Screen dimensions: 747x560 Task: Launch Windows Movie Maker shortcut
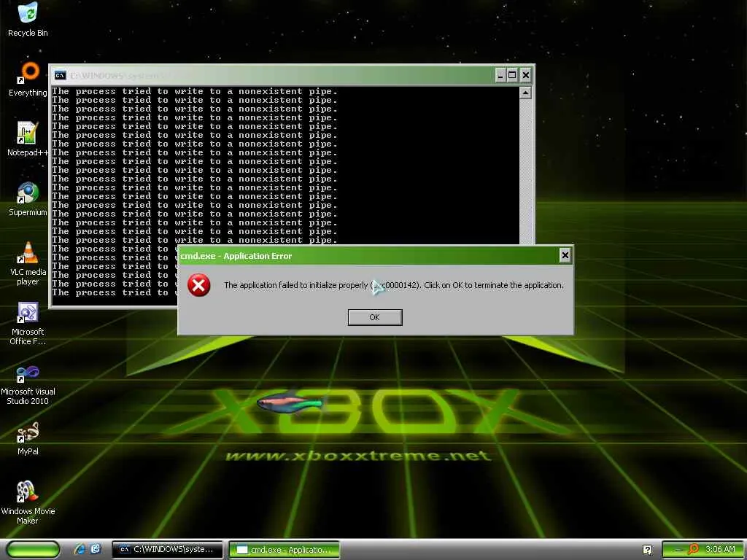click(28, 502)
